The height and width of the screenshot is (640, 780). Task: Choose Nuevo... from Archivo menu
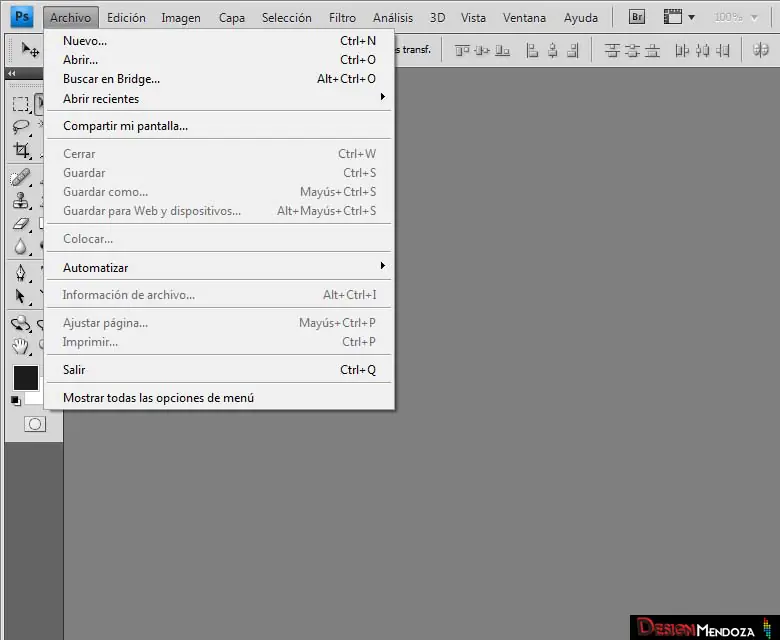[x=219, y=41]
